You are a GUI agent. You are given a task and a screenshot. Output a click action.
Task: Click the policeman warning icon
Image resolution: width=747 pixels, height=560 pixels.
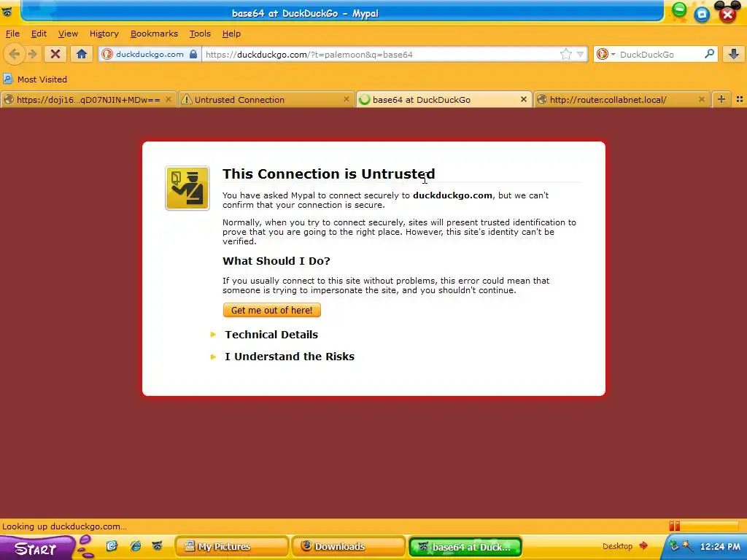pyautogui.click(x=187, y=188)
